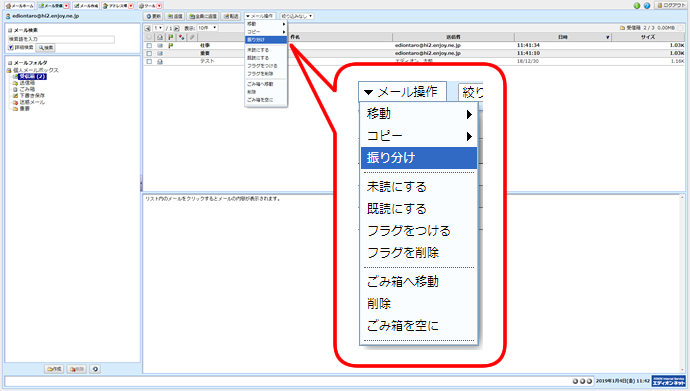
Task: Check the checkbox for the 仕事 mail
Action: 149,45
